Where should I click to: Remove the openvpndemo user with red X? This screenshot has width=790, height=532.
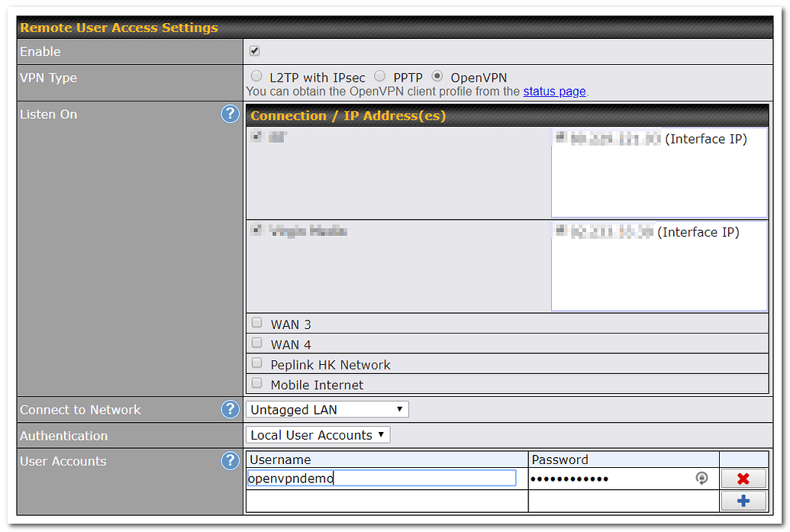[x=743, y=478]
